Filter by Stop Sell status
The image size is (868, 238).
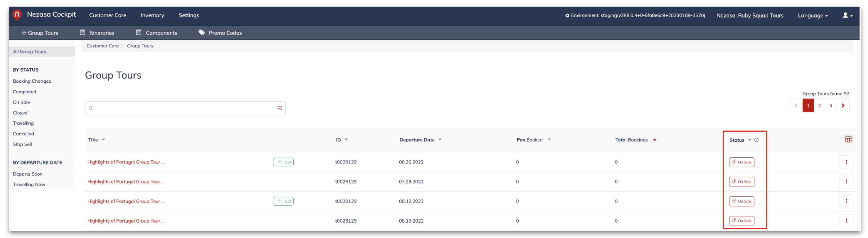pyautogui.click(x=22, y=144)
